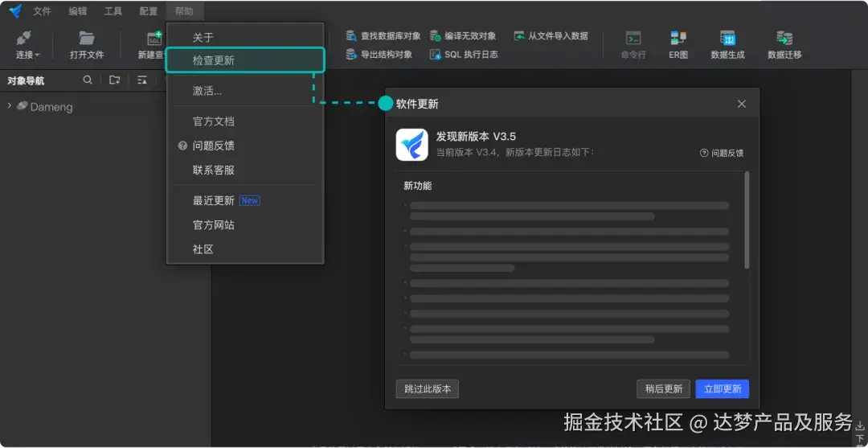Click the 问题反馈 link in the update dialog
868x448 pixels.
(x=722, y=154)
